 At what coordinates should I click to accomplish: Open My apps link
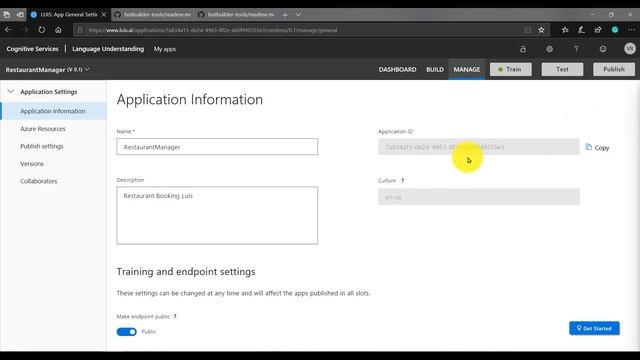(x=165, y=49)
